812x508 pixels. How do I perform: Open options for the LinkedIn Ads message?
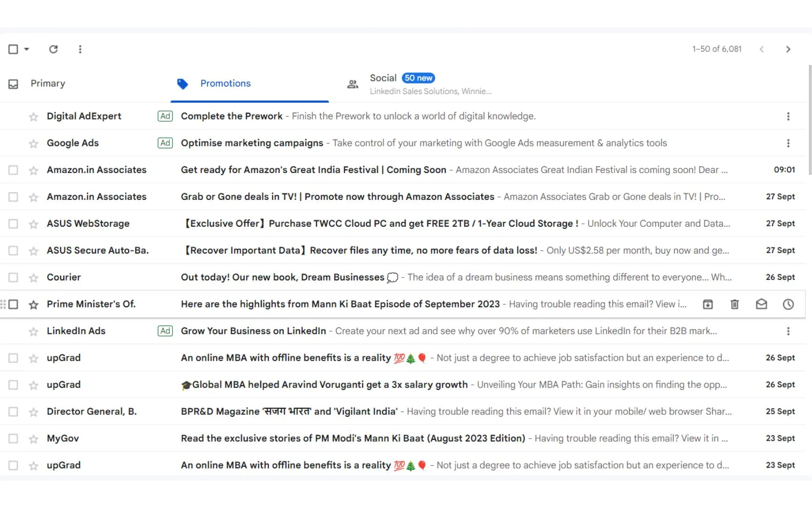788,331
